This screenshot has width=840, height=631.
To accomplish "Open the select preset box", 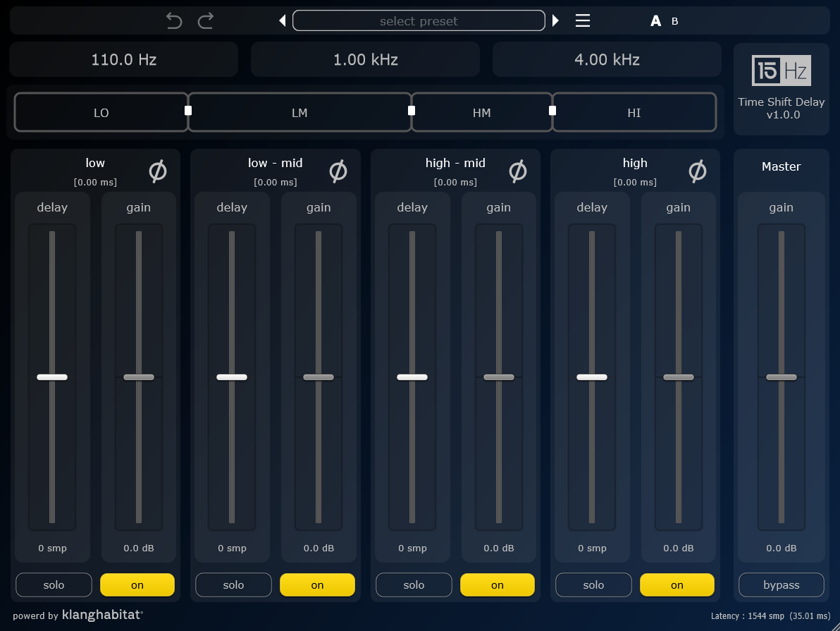I will 419,21.
